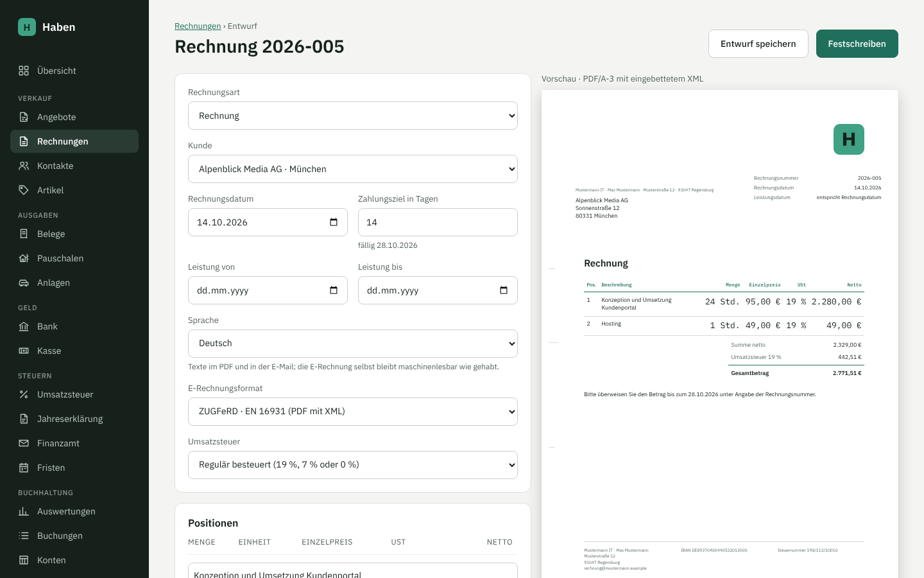Click the Zahlungsziel in Tagen field
Screen dimensions: 924x578
tap(438, 222)
